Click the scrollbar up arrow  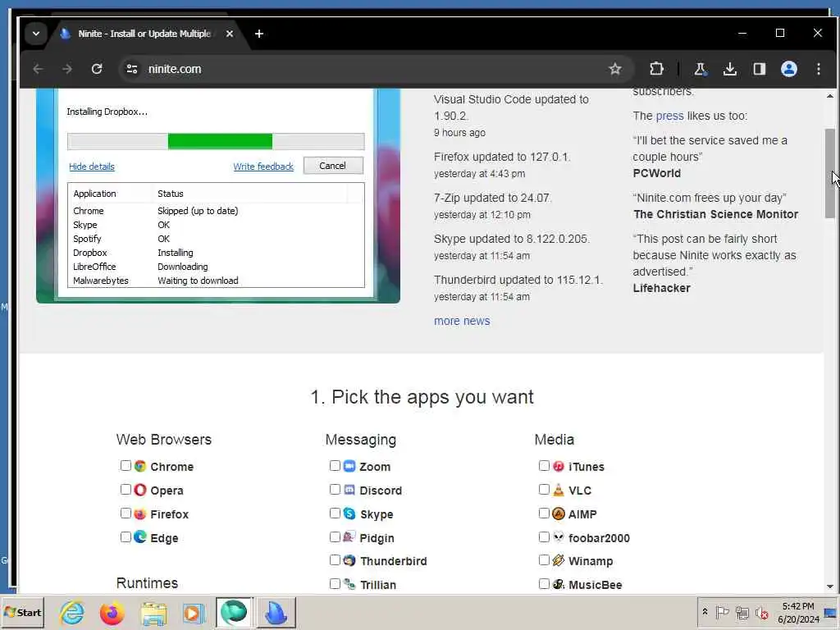830,97
